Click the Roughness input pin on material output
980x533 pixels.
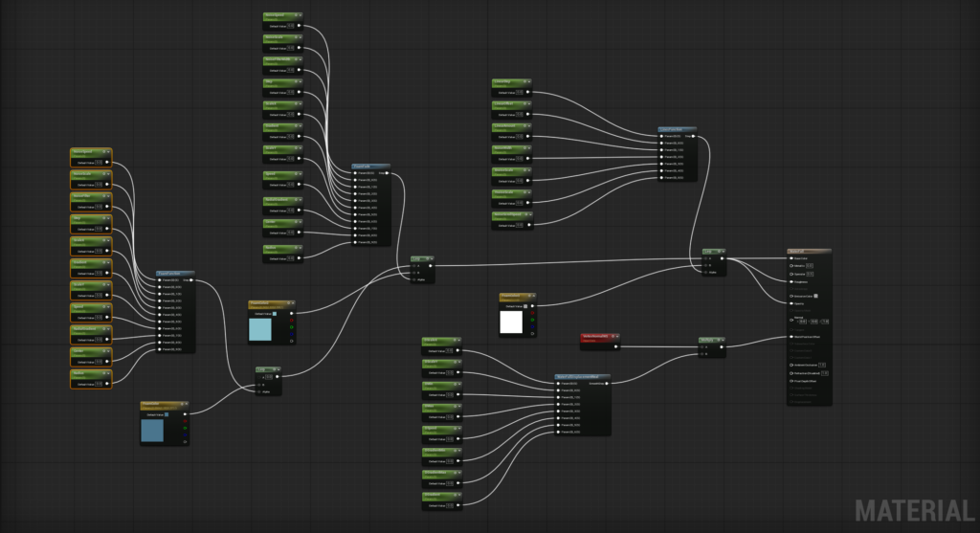point(791,281)
